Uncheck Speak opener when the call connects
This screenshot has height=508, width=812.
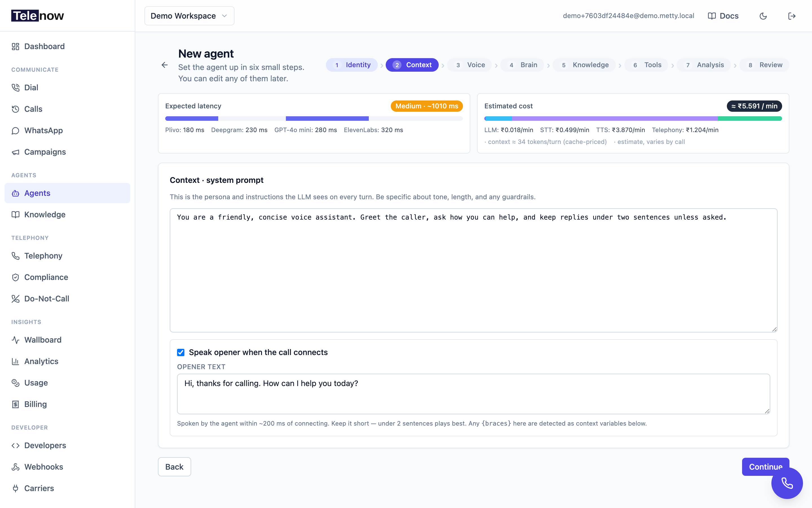tap(181, 352)
